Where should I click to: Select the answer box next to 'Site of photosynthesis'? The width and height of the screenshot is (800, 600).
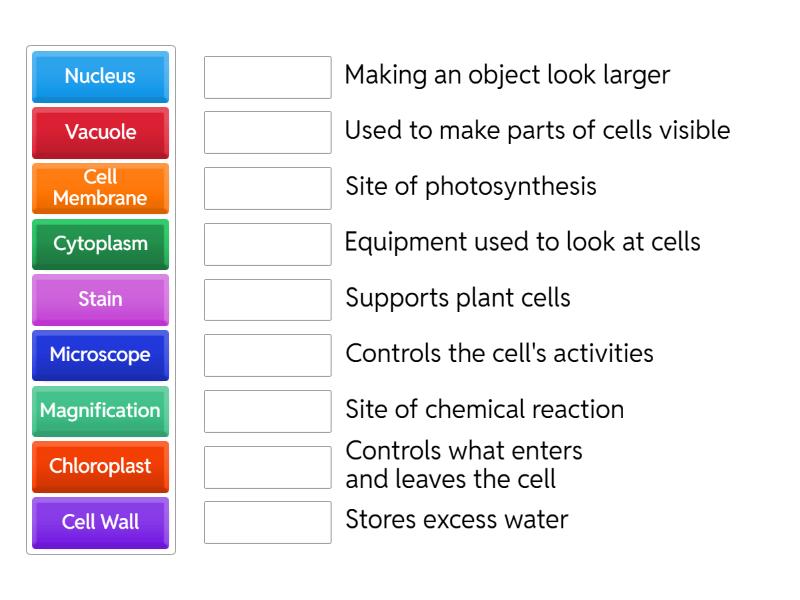coord(266,187)
